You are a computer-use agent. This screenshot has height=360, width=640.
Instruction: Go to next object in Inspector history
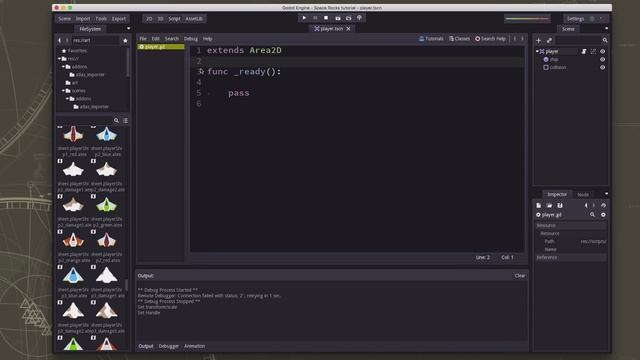[x=594, y=205]
